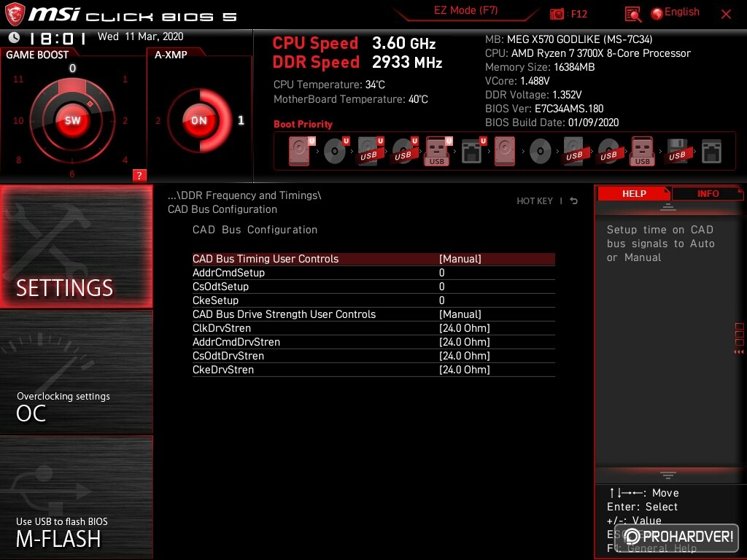Open CAD Bus Timing User Controls Manual dropdown
This screenshot has width=747, height=560.
460,259
